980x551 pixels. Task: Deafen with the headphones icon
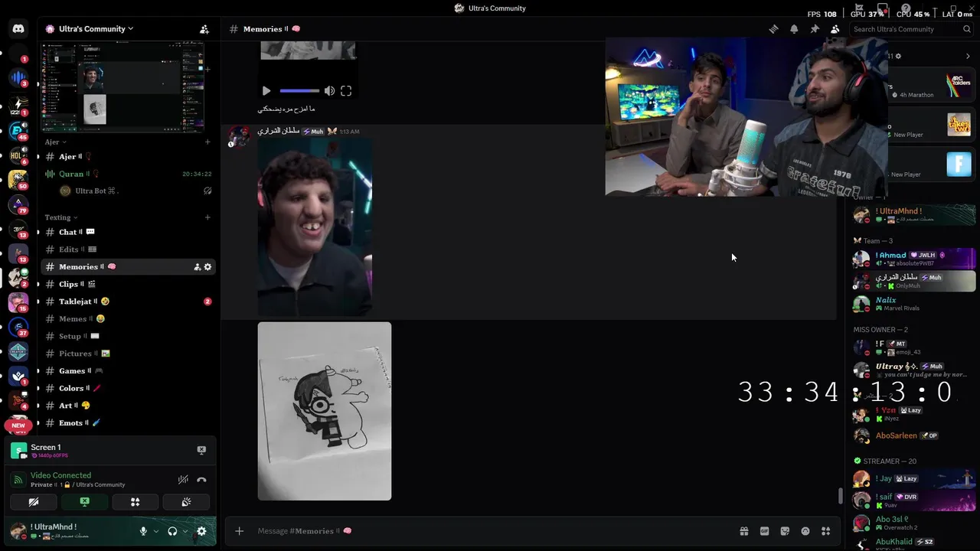click(172, 531)
